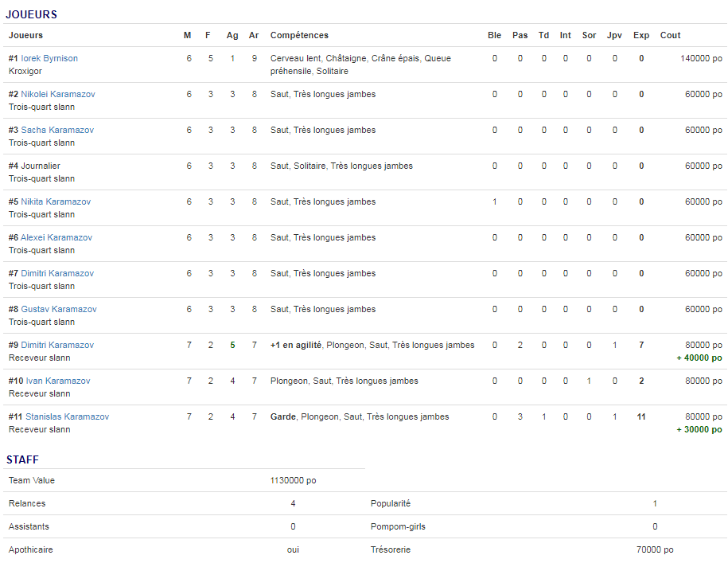Screen dimensions: 728x563
Task: Click the Compétences column header
Action: click(x=299, y=35)
